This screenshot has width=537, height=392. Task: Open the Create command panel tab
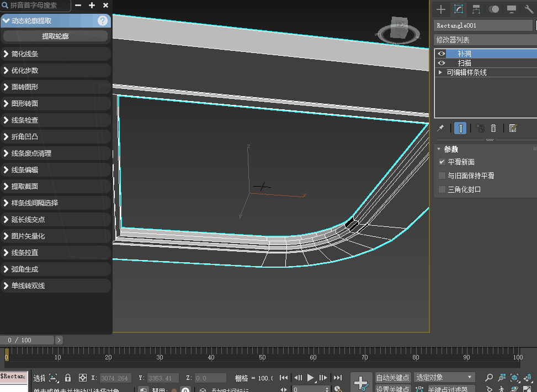click(441, 9)
